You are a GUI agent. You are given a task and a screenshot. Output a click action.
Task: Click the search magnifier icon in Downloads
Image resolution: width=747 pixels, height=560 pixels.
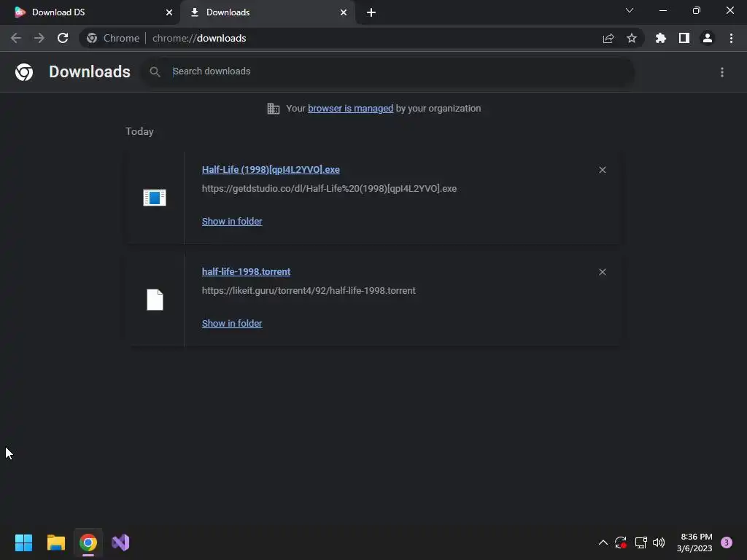[x=155, y=72]
